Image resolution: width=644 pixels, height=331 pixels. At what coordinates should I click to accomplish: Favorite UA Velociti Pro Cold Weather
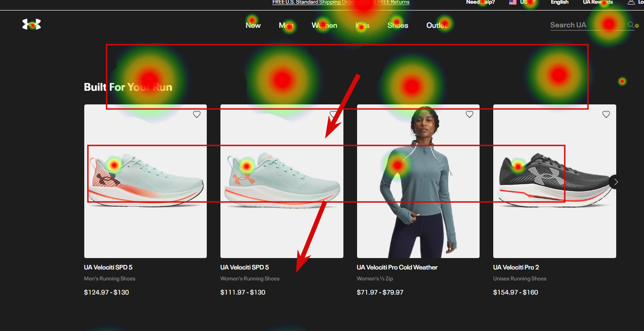coord(470,114)
